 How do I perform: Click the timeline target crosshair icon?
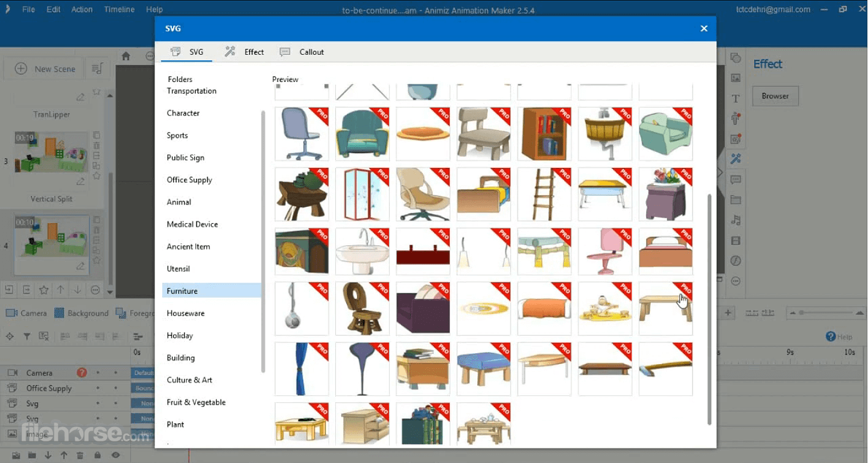9,336
